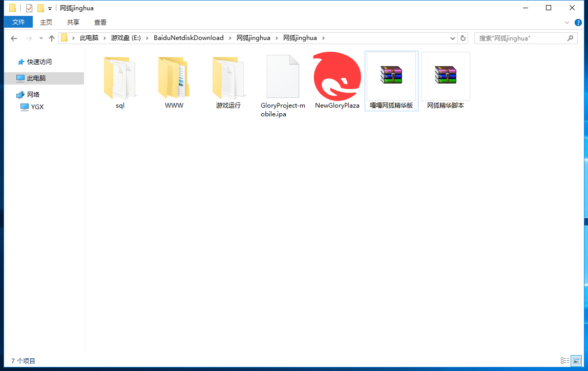The image size is (588, 371).
Task: Select the WWW folder icon
Action: point(174,78)
